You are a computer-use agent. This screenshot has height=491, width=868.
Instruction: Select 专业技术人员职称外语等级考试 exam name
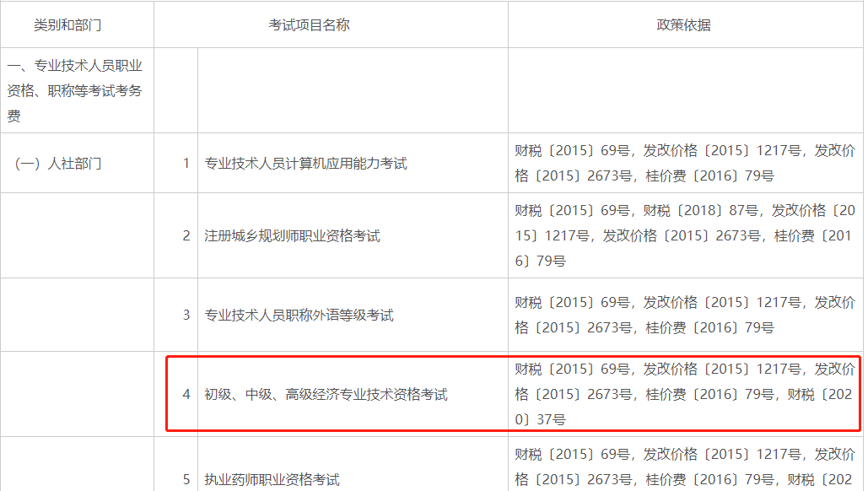pos(299,316)
